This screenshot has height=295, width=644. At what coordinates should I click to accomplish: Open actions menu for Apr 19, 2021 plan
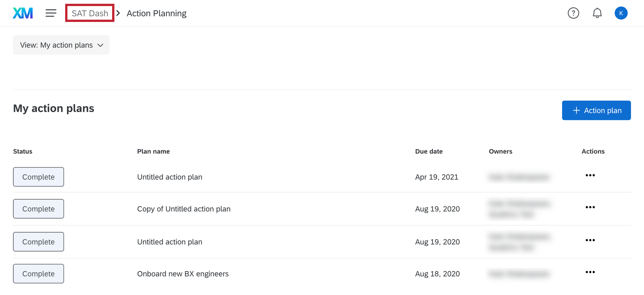pyautogui.click(x=590, y=175)
